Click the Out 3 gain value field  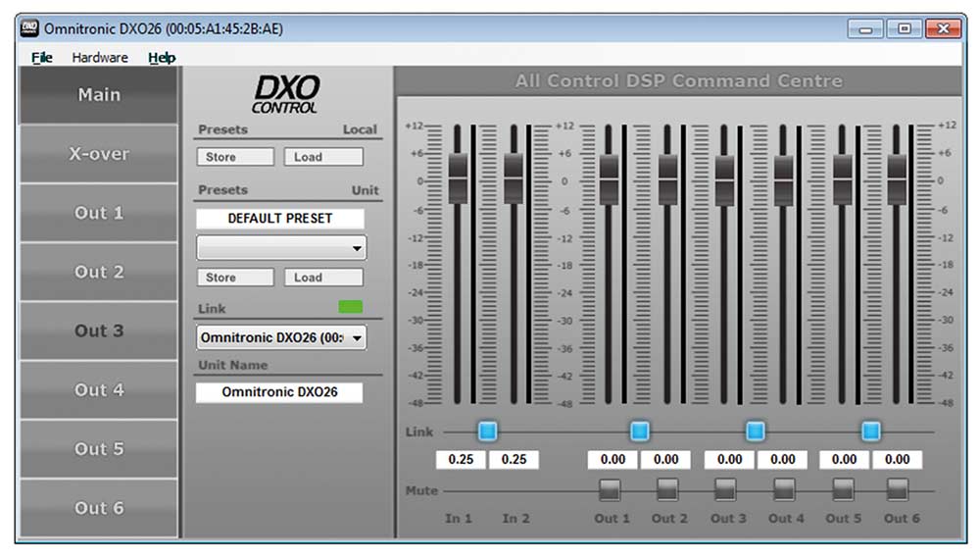click(729, 460)
